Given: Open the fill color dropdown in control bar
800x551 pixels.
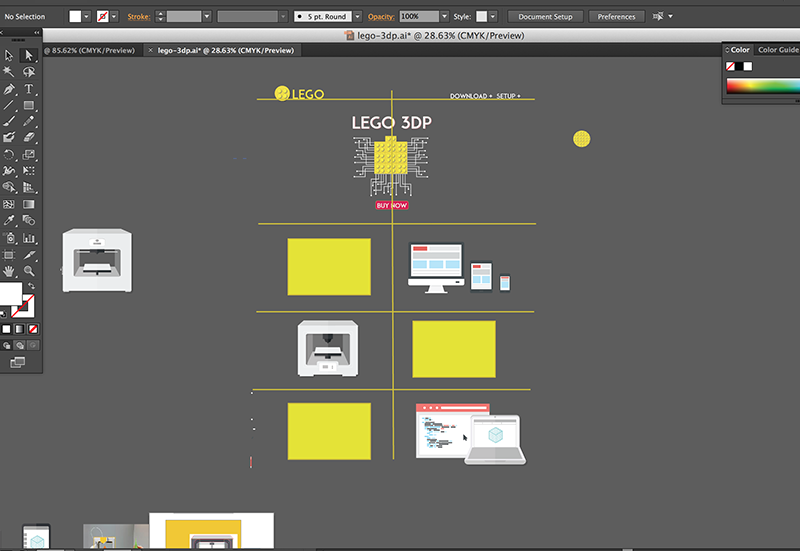Looking at the screenshot, I should (86, 16).
